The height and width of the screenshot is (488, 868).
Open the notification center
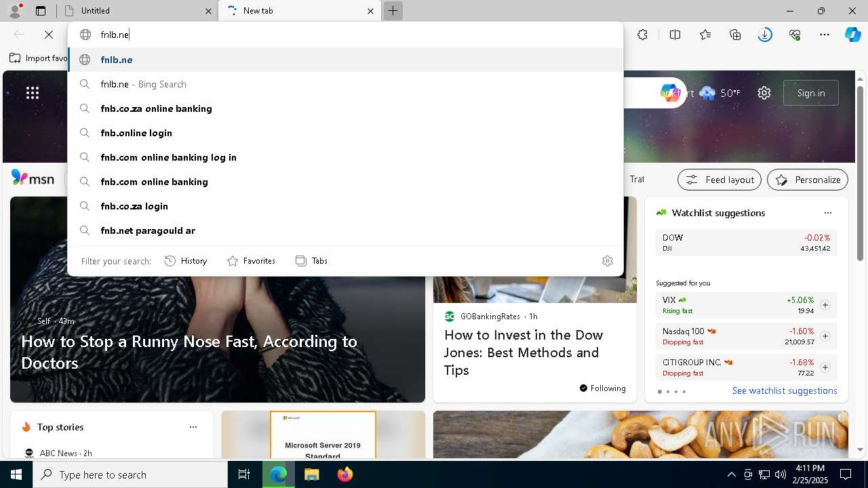pyautogui.click(x=846, y=474)
